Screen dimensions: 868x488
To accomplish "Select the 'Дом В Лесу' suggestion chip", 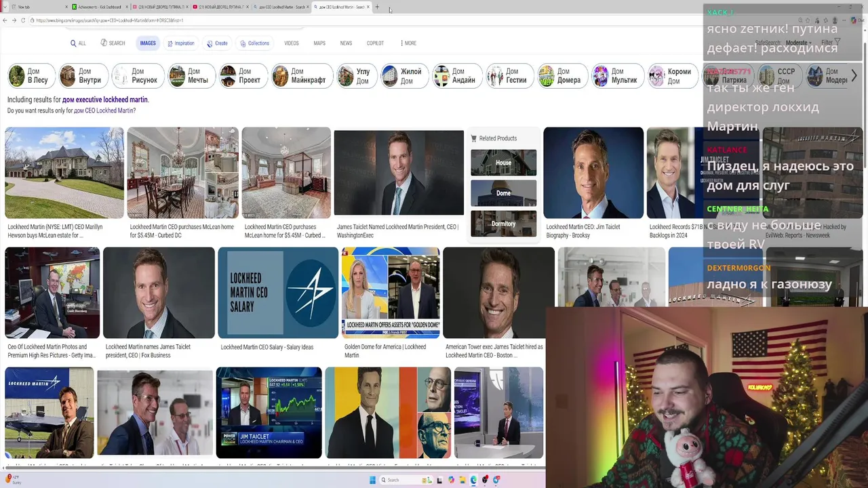I will (x=31, y=76).
